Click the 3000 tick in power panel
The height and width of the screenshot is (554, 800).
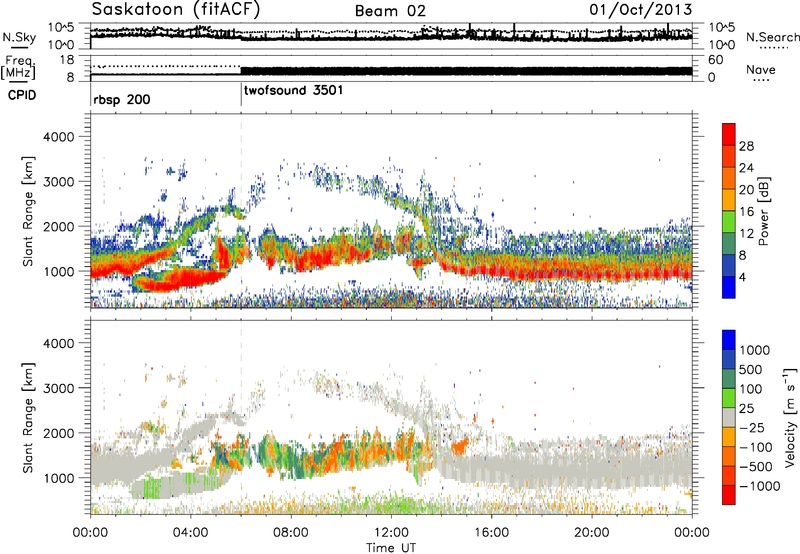pyautogui.click(x=58, y=182)
